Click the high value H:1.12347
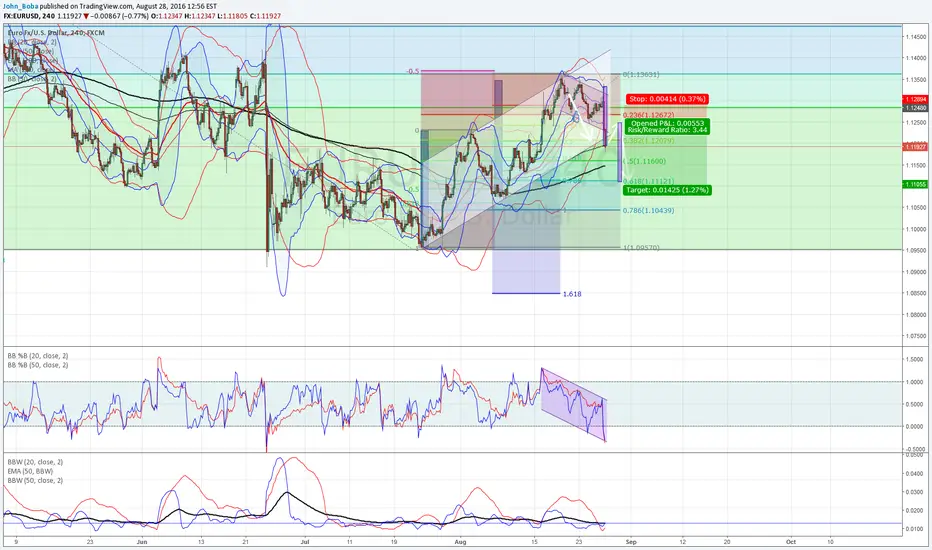Viewport: 932px width, 550px height. (x=200, y=15)
